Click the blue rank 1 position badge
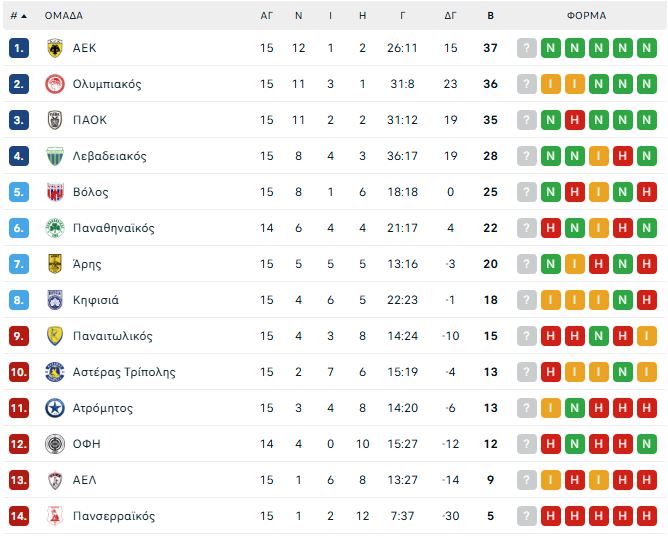668x537 pixels. [x=19, y=48]
